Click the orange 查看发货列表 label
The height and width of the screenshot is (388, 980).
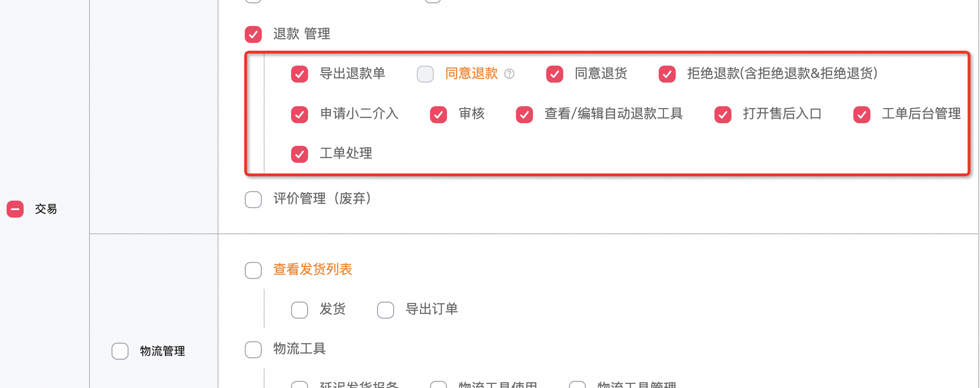click(x=313, y=270)
